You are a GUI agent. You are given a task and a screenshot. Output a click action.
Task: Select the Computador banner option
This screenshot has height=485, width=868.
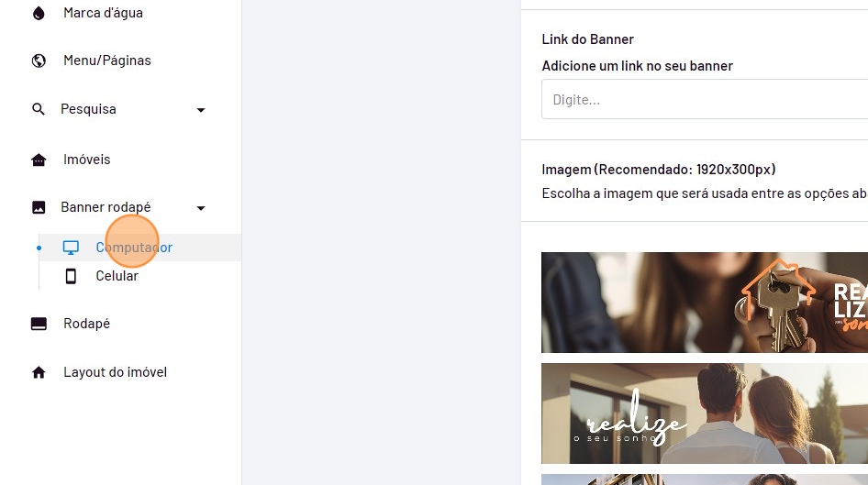[x=134, y=248]
